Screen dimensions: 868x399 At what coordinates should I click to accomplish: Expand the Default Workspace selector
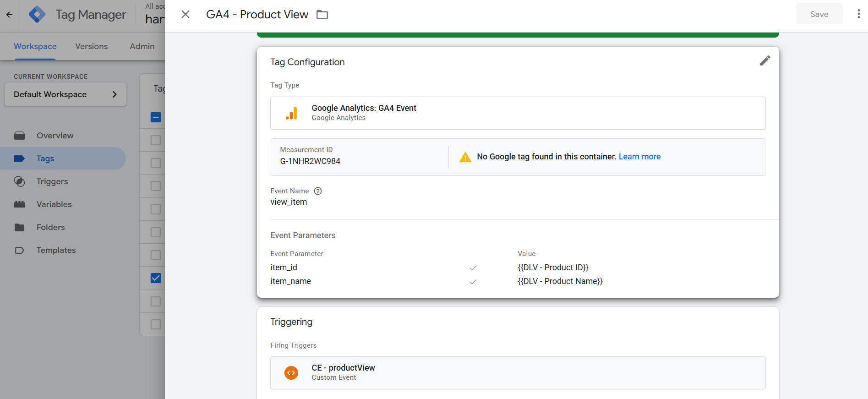(65, 94)
